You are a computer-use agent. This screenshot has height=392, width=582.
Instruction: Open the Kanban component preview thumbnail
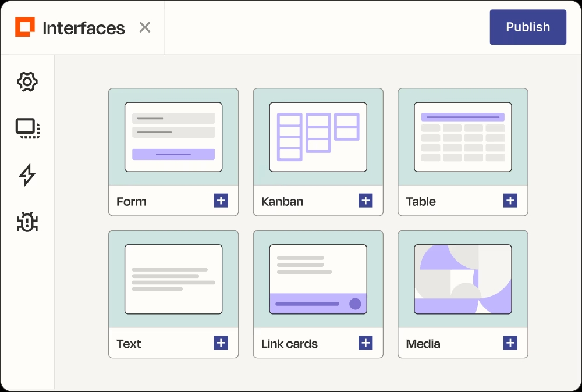pos(318,136)
